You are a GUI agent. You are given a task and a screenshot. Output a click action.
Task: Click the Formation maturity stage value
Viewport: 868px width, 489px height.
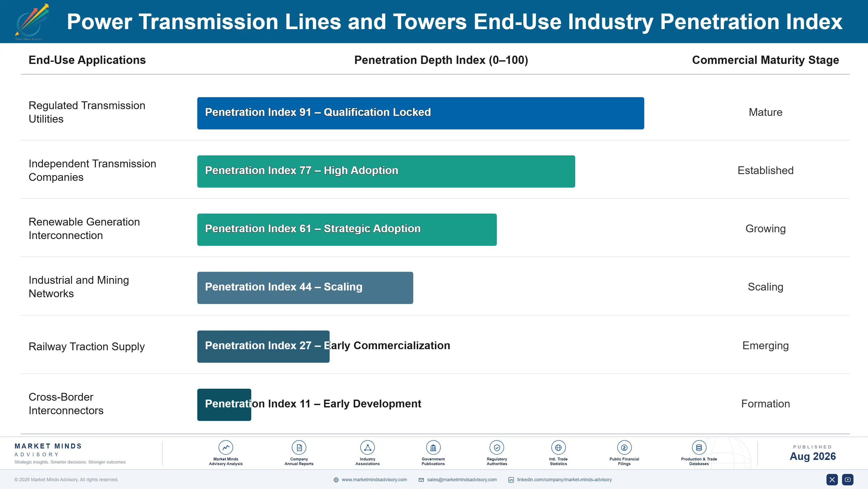point(765,404)
